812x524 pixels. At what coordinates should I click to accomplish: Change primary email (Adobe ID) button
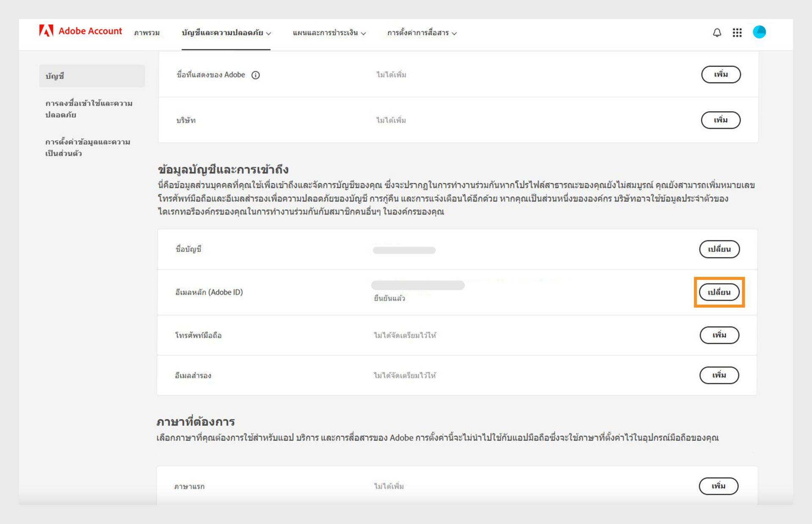(719, 292)
